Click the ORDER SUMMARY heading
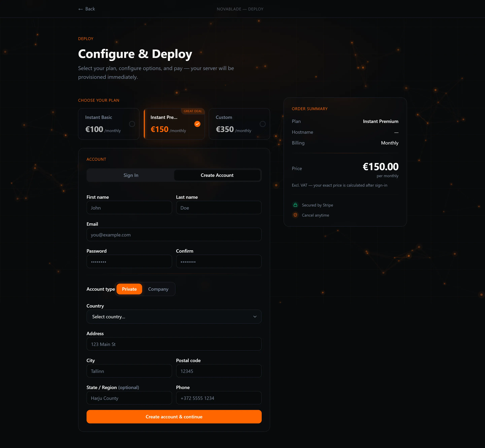The image size is (485, 448). (x=310, y=109)
